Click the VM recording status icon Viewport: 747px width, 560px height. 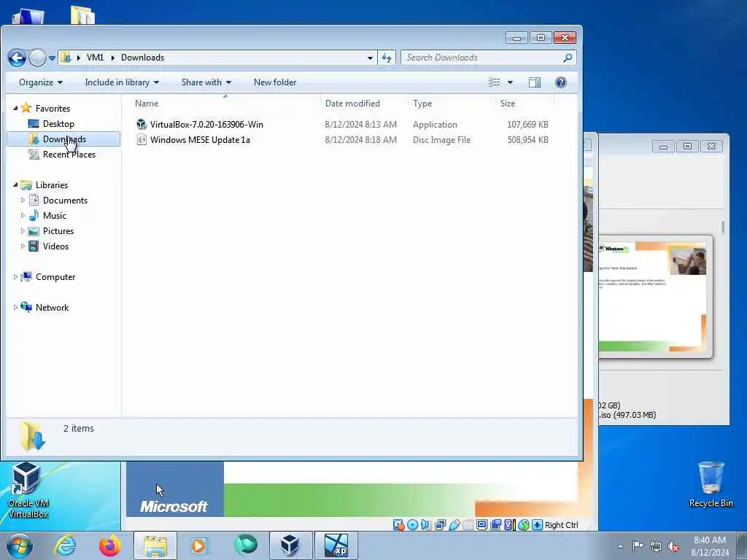click(x=495, y=525)
